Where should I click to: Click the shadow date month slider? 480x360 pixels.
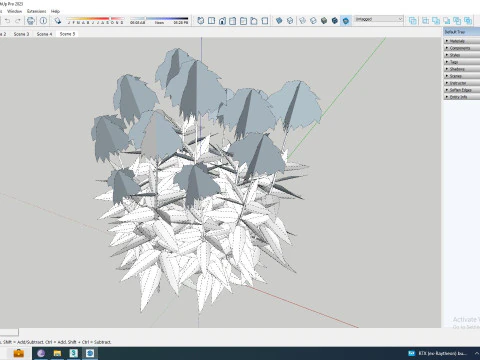(x=95, y=20)
